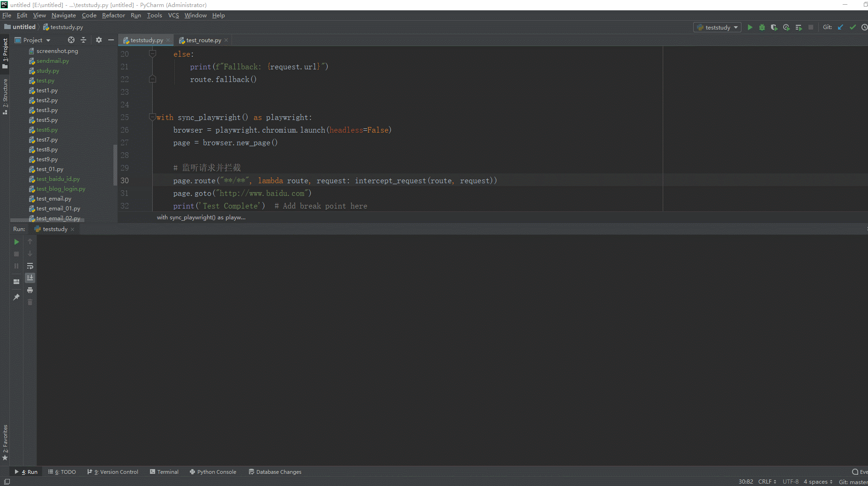Image resolution: width=868 pixels, height=486 pixels.
Task: Open the Tools menu
Action: (x=154, y=15)
